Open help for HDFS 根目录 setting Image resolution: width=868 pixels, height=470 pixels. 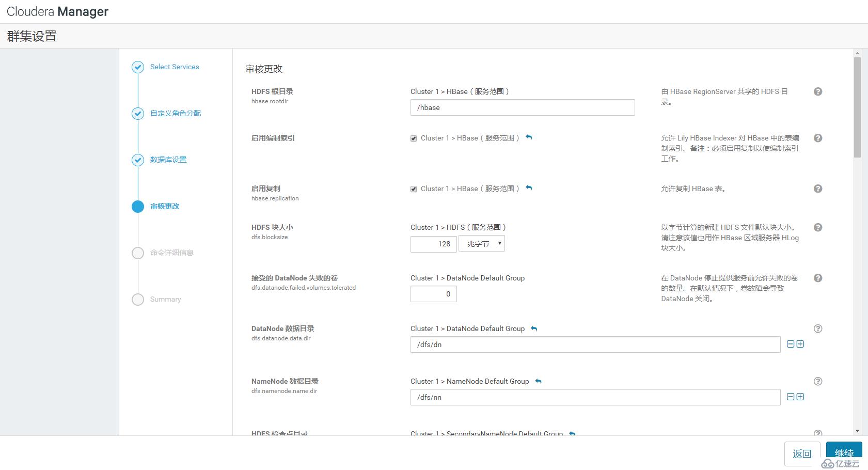tap(818, 91)
